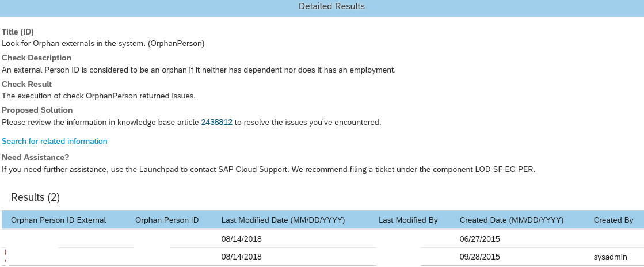Screen dimensions: 644x267
Task: Click the sysadmin Created By cell
Action: tap(610, 257)
